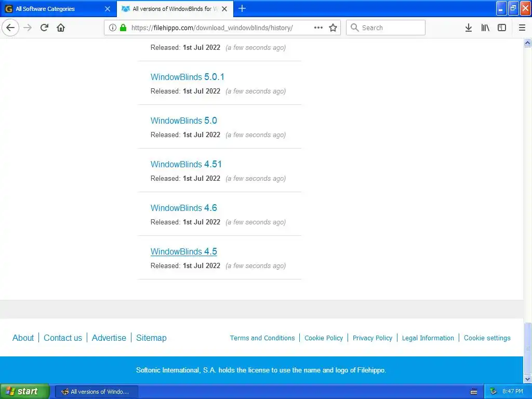
Task: Close the All Software Categories tab
Action: (108, 9)
